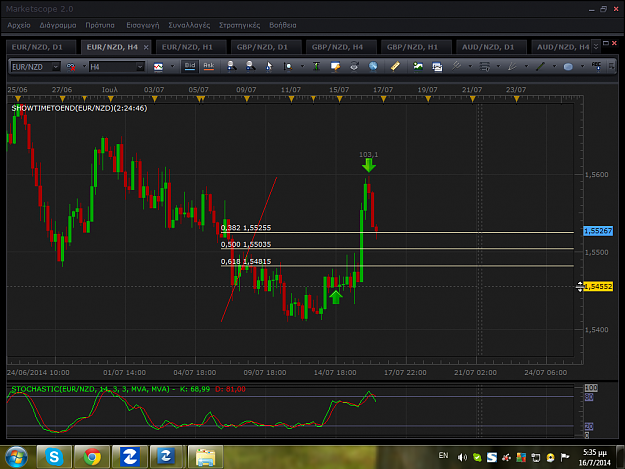
Task: Open Skype from the taskbar
Action: pyautogui.click(x=54, y=457)
